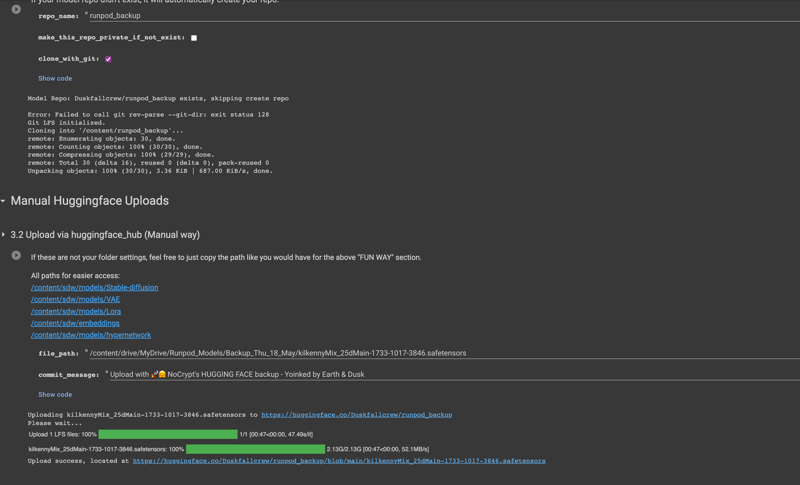Show code under clone_with_git option

point(55,79)
